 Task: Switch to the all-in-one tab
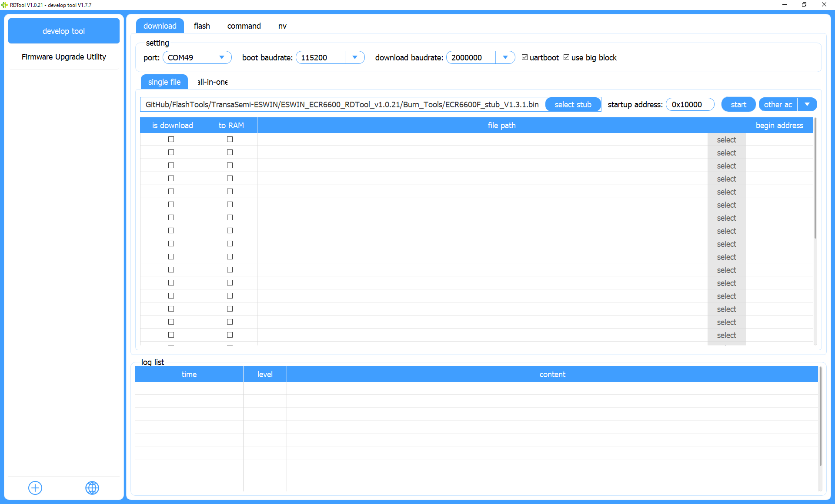click(x=212, y=82)
